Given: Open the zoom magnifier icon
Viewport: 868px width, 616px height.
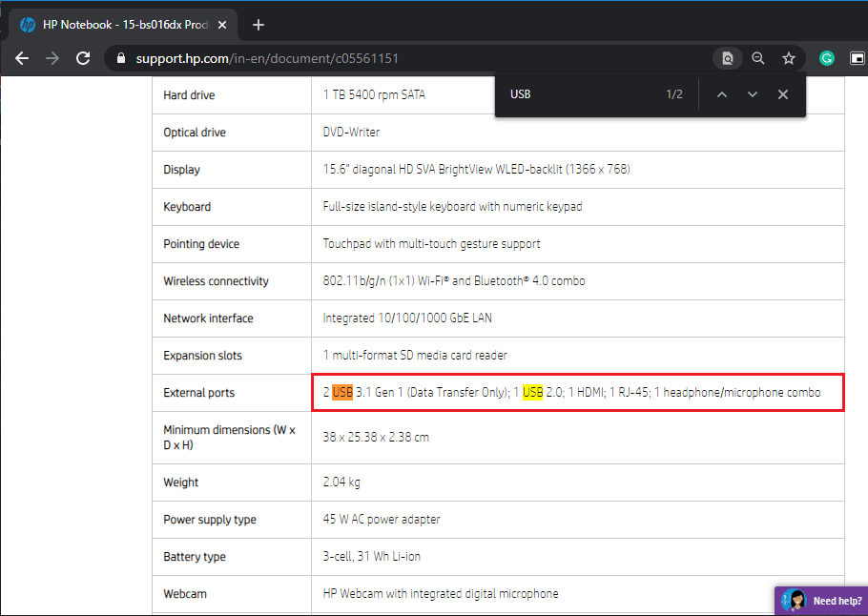Looking at the screenshot, I should (x=758, y=58).
